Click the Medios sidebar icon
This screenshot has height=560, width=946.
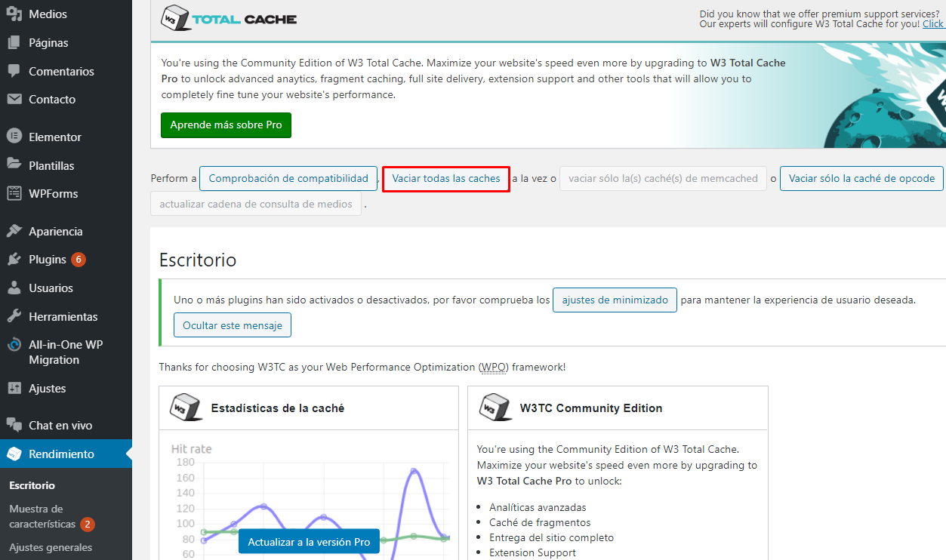point(14,14)
